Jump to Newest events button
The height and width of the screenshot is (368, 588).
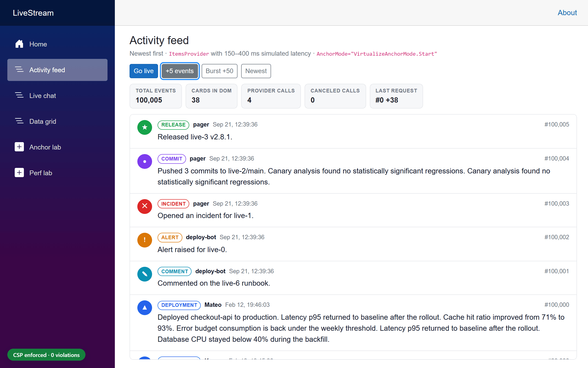click(256, 71)
